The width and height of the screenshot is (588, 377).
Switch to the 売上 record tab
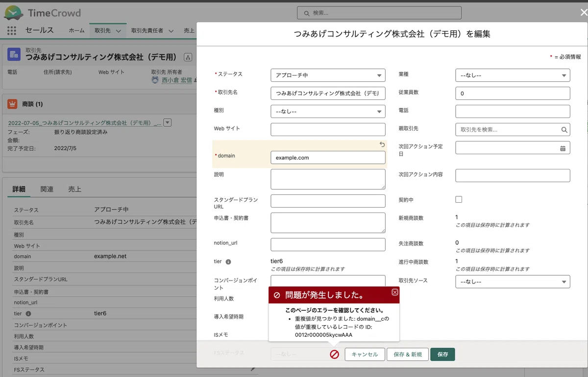click(x=74, y=189)
